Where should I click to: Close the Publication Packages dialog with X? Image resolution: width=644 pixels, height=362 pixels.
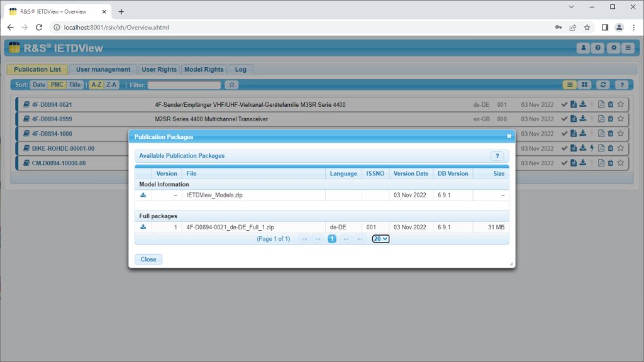click(509, 136)
